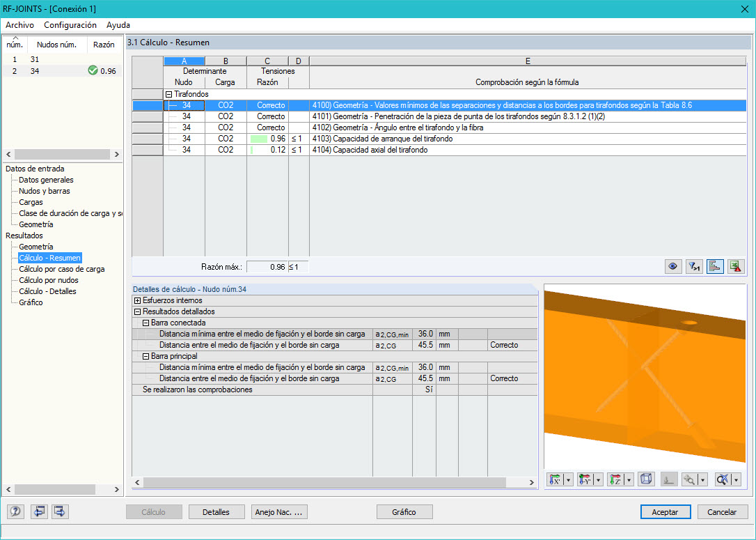Click the Aceptar button
Viewport: 756px width, 540px height.
click(666, 512)
